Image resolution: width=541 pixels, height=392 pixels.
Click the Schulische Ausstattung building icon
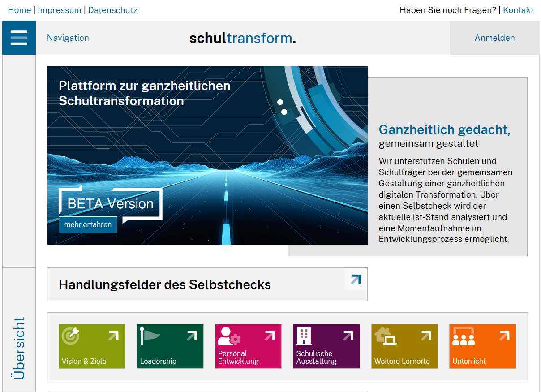click(x=304, y=336)
